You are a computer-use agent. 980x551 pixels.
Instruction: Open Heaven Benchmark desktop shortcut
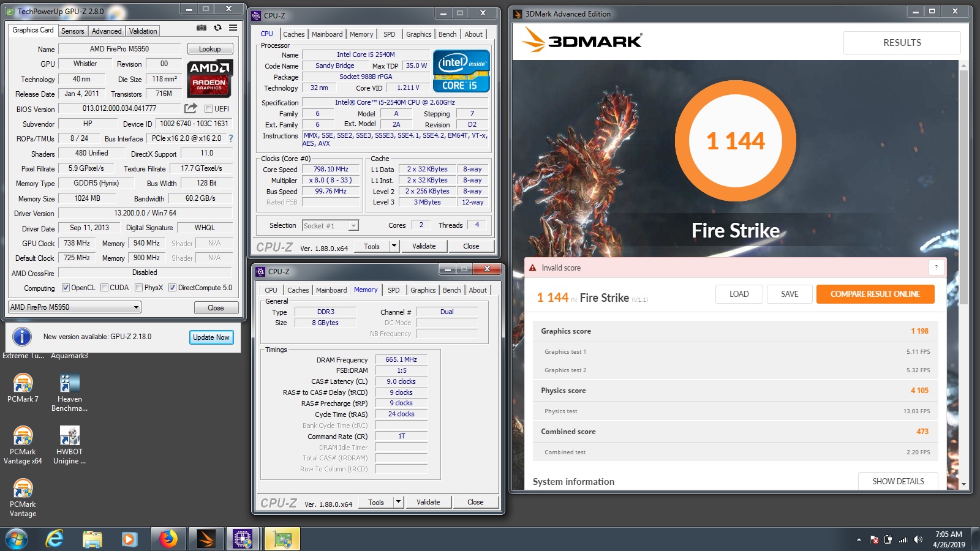(x=69, y=392)
